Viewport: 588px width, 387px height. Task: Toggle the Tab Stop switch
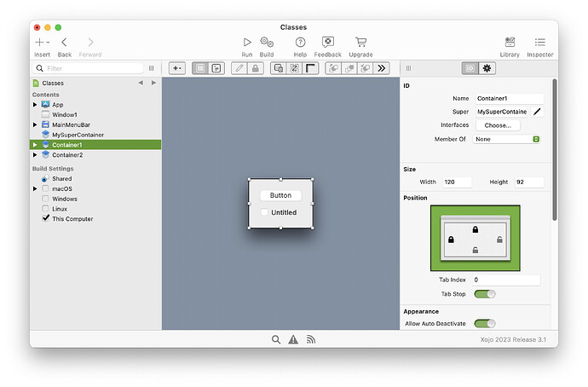pos(484,294)
